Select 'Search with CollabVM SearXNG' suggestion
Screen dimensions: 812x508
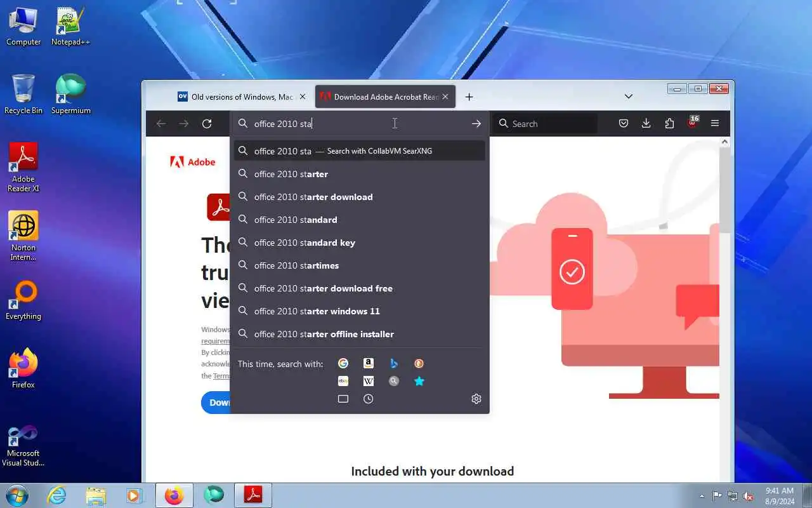click(360, 151)
